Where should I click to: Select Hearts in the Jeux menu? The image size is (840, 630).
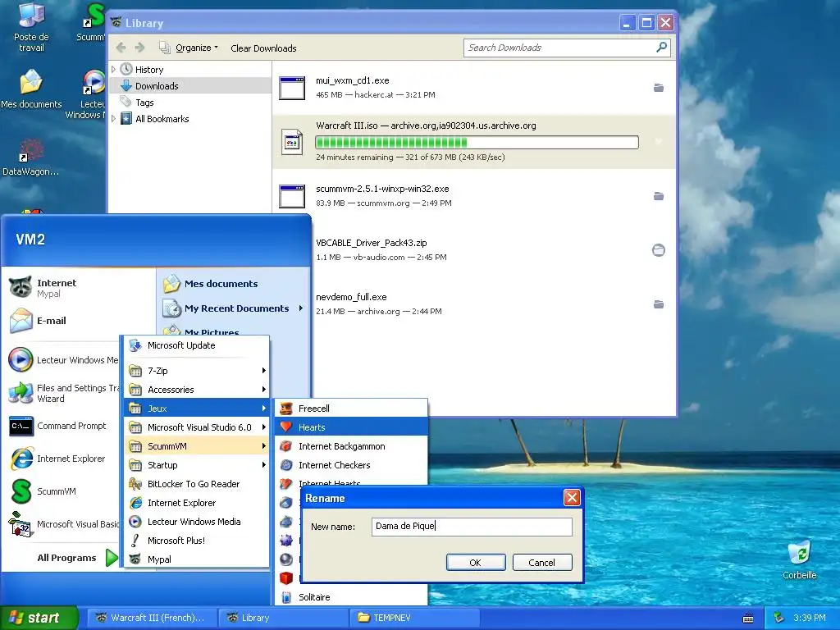[x=351, y=427]
